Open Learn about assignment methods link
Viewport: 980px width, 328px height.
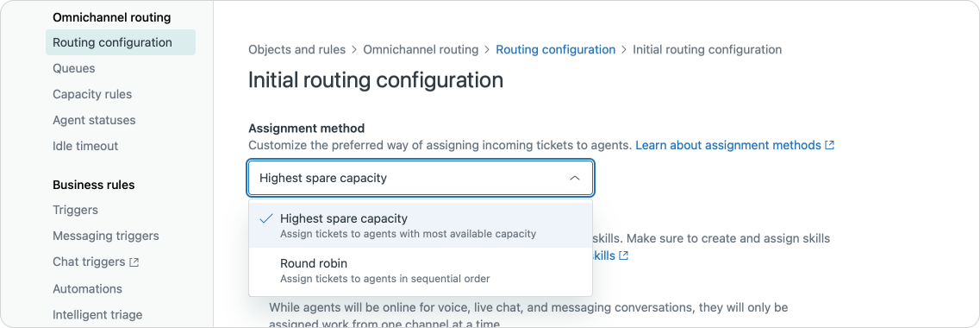click(728, 145)
